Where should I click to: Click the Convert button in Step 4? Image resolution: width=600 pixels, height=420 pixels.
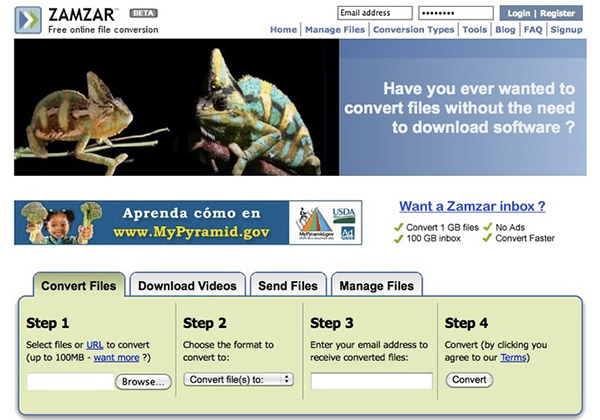click(469, 380)
